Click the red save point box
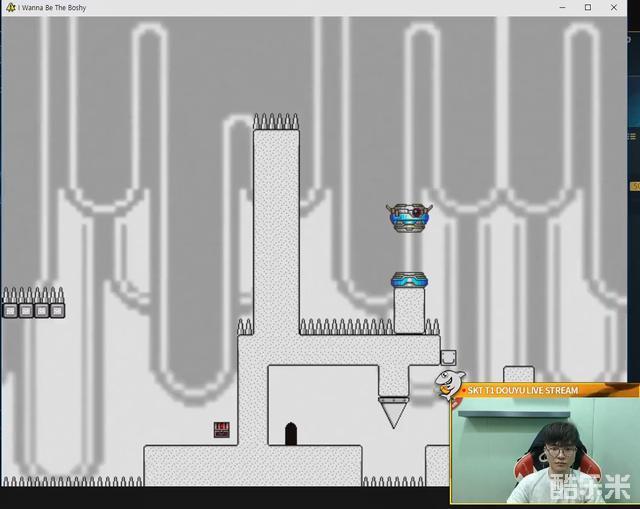 [222, 430]
